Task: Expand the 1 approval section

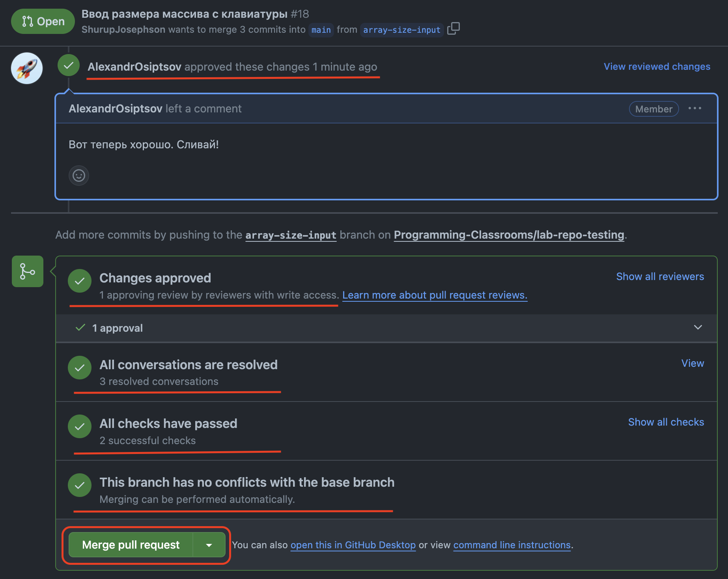Action: click(x=698, y=327)
